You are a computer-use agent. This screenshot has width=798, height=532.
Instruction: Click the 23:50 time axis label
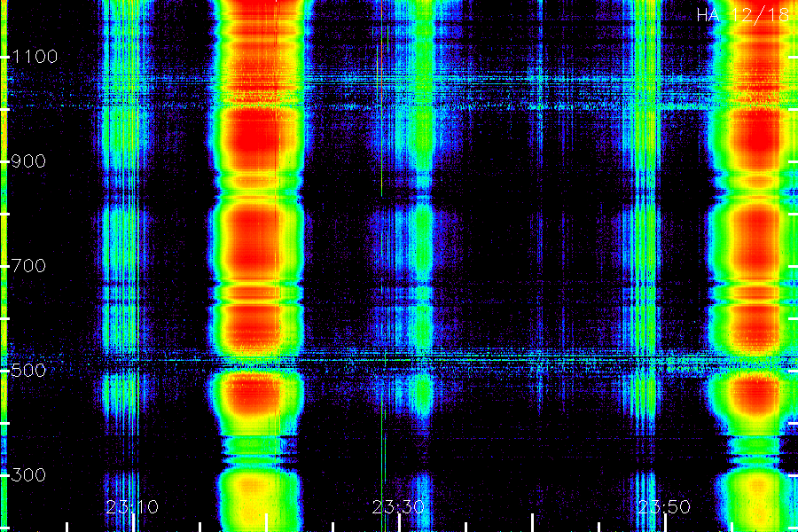click(x=664, y=507)
